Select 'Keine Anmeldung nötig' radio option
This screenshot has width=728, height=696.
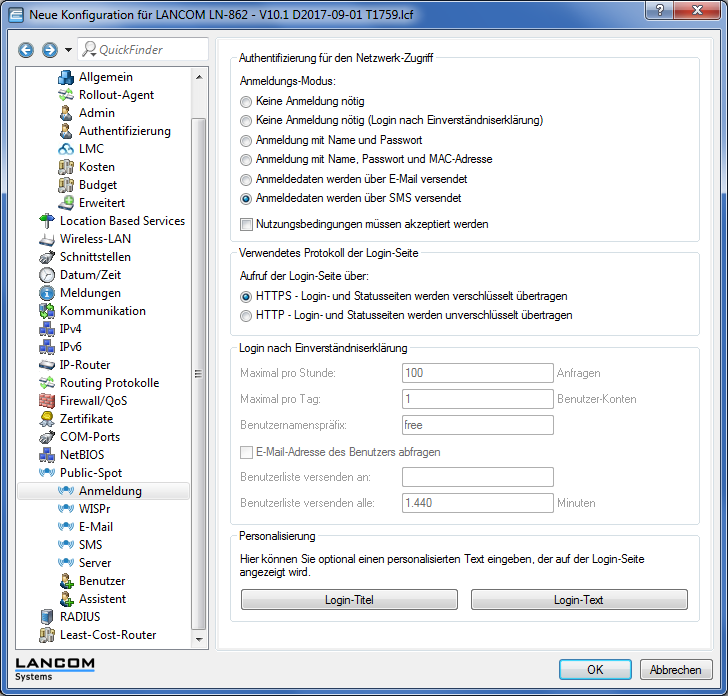(x=247, y=102)
